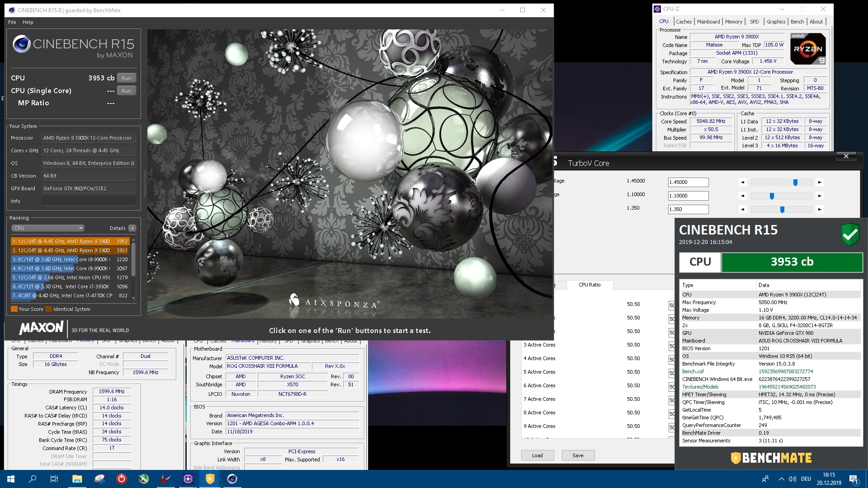Open Task View on the taskbar
The width and height of the screenshot is (868, 488).
(54, 479)
